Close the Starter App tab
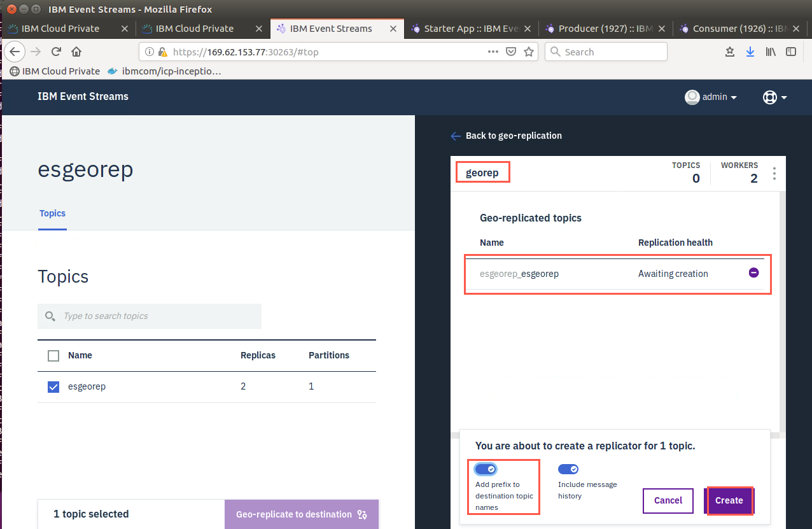The width and height of the screenshot is (812, 529). 528,29
